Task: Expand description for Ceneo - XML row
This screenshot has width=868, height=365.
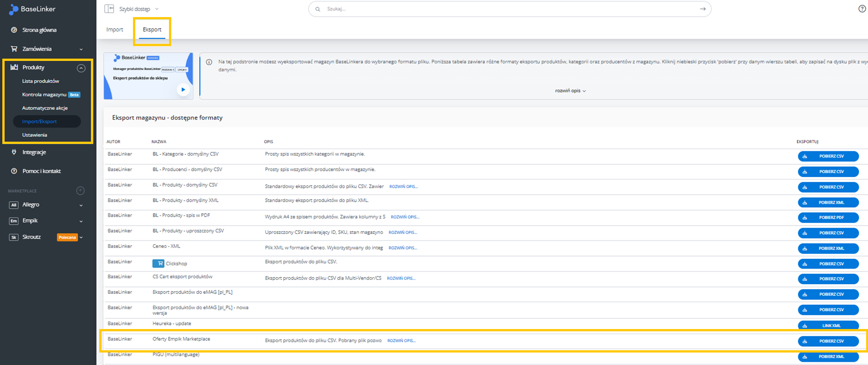Action: 403,248
